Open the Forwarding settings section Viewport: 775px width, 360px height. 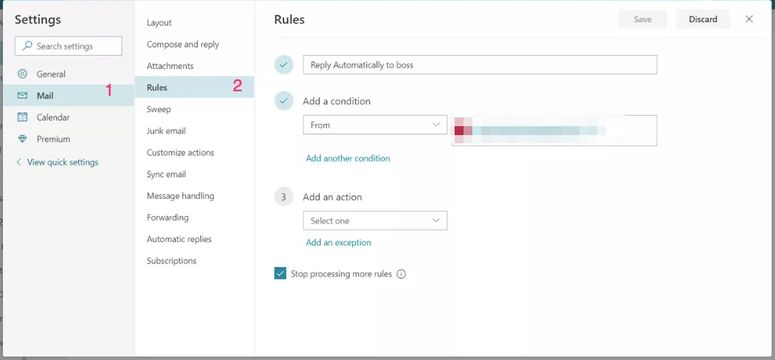168,218
